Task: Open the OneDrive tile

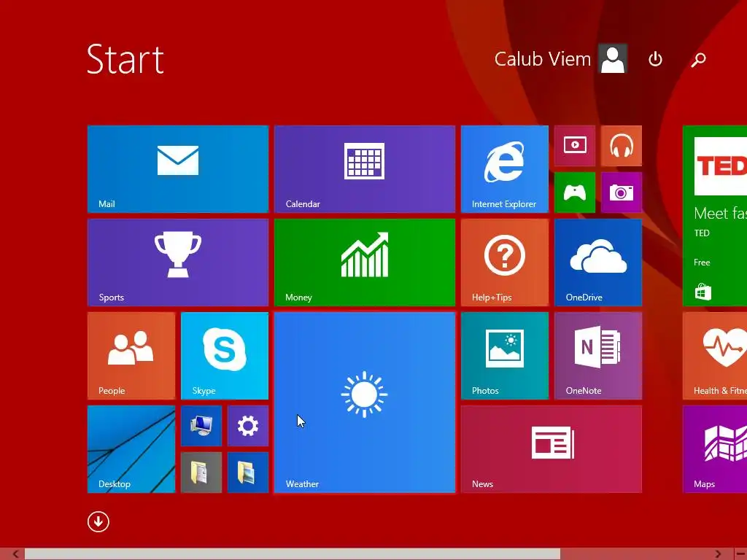Action: (x=598, y=262)
